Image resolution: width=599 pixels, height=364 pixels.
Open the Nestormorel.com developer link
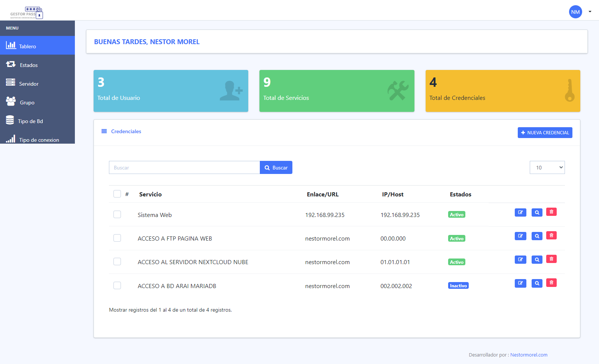click(x=529, y=355)
